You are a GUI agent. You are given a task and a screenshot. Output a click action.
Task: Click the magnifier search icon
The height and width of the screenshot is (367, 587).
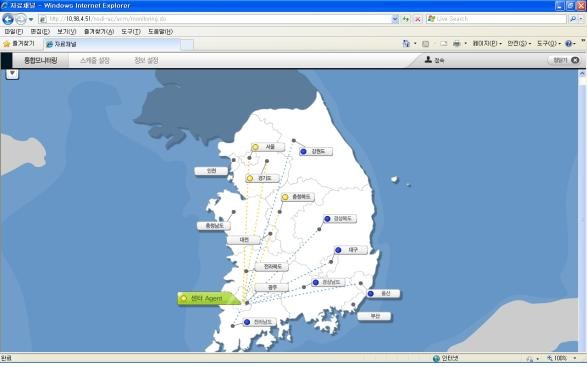tap(573, 19)
